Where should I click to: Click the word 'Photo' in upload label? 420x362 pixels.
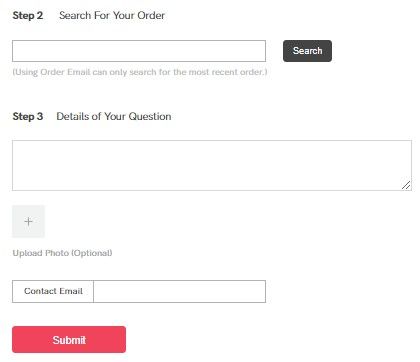tap(57, 253)
